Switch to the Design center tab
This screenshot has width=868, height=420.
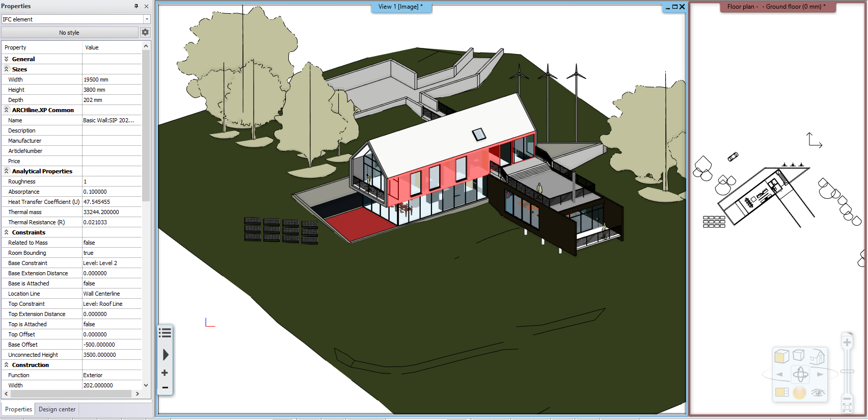coord(57,409)
